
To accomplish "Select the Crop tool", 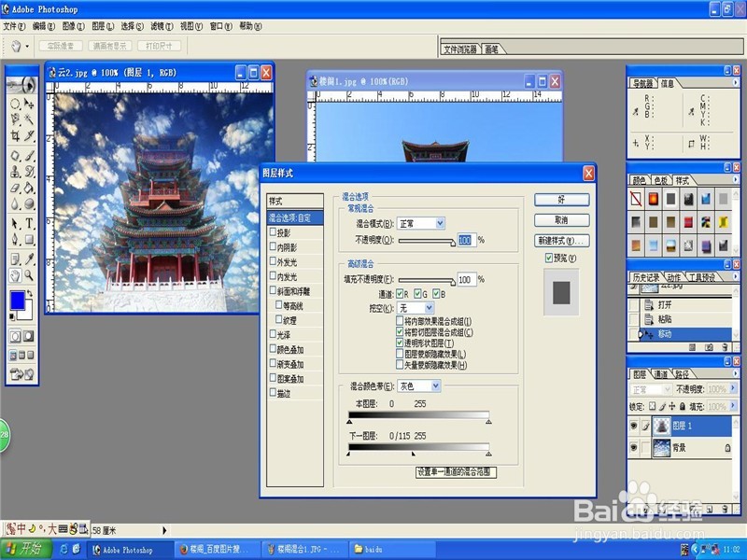I will click(x=15, y=135).
